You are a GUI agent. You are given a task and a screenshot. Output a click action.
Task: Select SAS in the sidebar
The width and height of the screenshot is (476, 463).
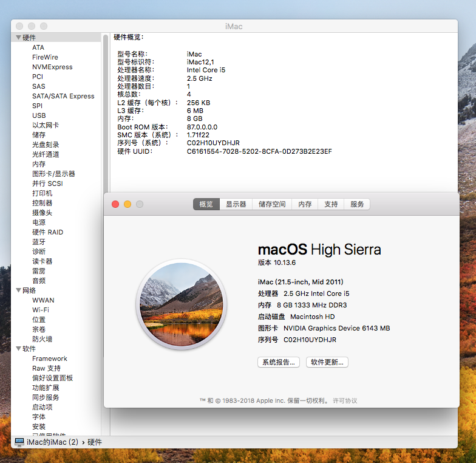tap(39, 86)
